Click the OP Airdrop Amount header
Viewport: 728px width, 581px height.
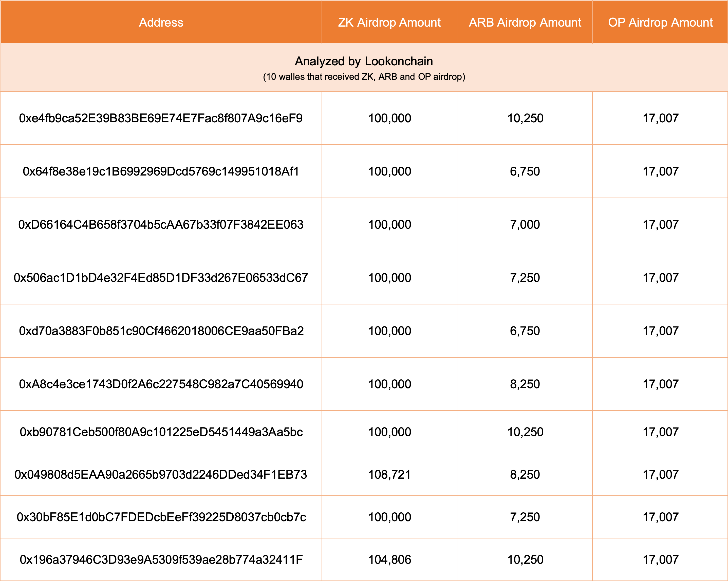[x=660, y=22]
